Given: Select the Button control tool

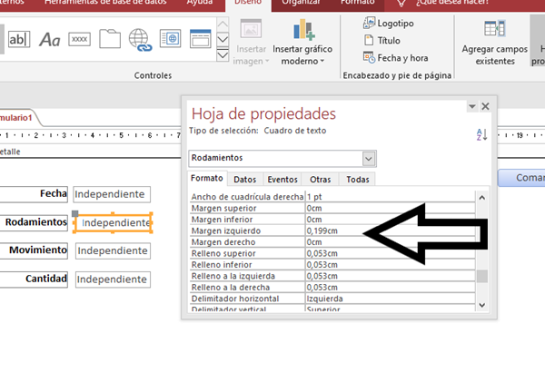Looking at the screenshot, I should [80, 39].
